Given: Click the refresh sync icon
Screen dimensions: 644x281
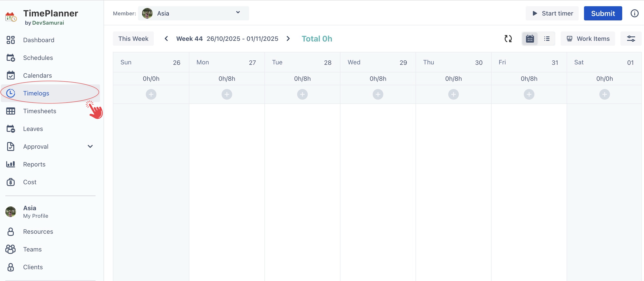Looking at the screenshot, I should (508, 39).
